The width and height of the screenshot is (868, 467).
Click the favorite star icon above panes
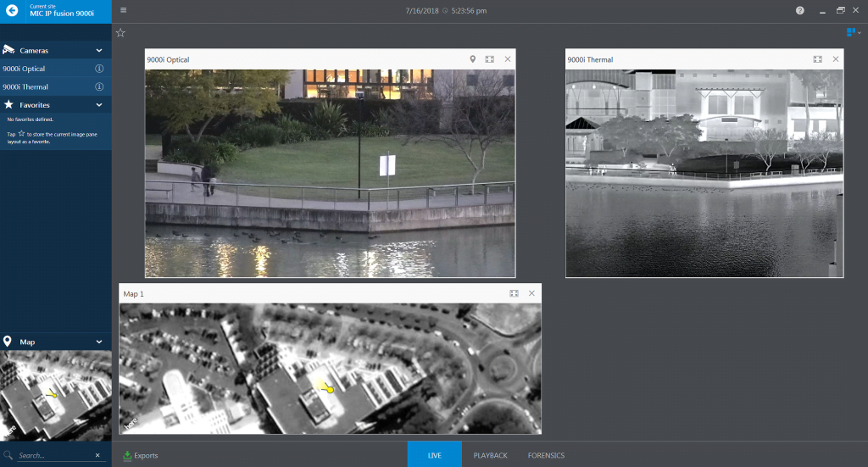(x=120, y=33)
